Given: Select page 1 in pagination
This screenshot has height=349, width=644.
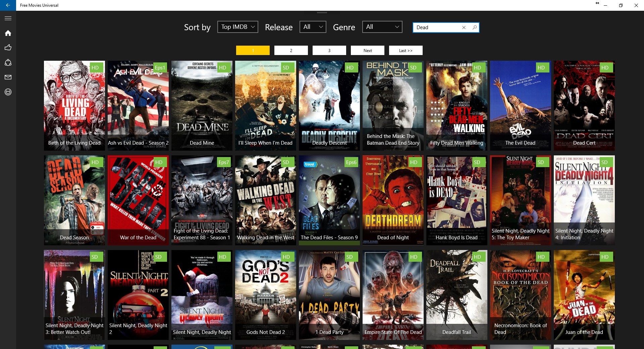Looking at the screenshot, I should coord(253,50).
